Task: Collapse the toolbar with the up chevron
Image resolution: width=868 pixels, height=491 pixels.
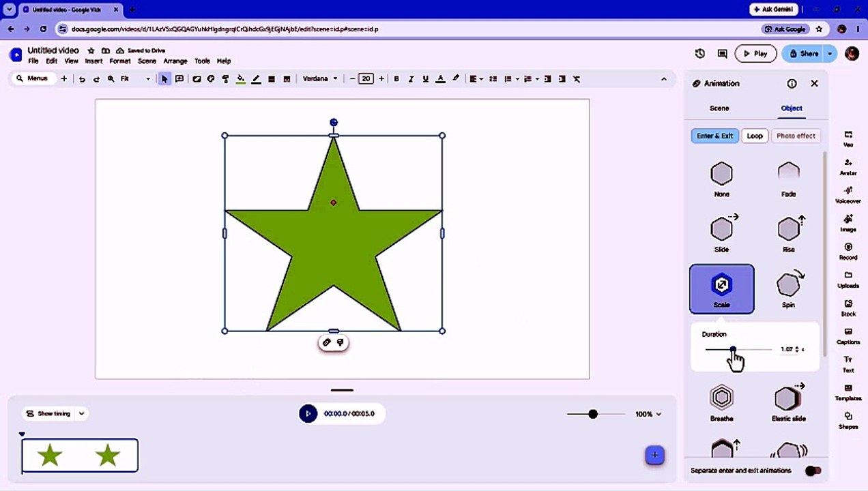Action: 664,79
